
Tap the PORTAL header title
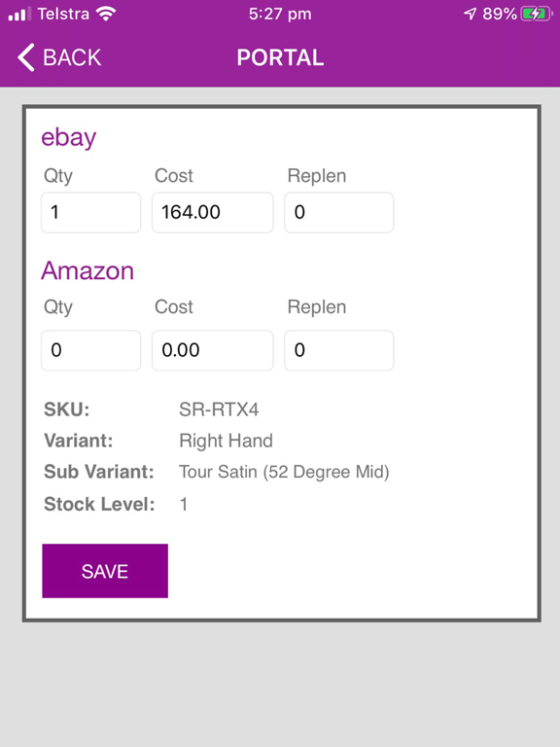click(x=280, y=57)
